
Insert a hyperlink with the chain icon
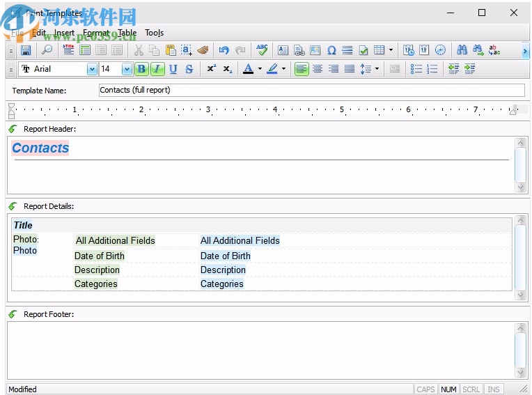299,51
